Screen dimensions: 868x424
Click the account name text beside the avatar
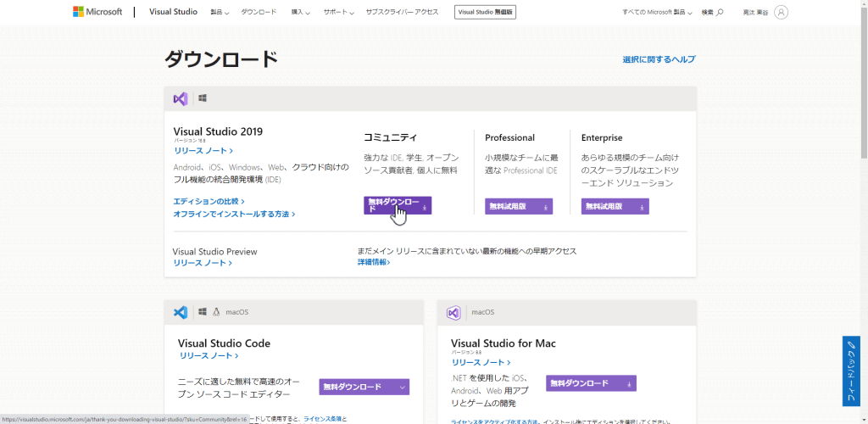[755, 12]
